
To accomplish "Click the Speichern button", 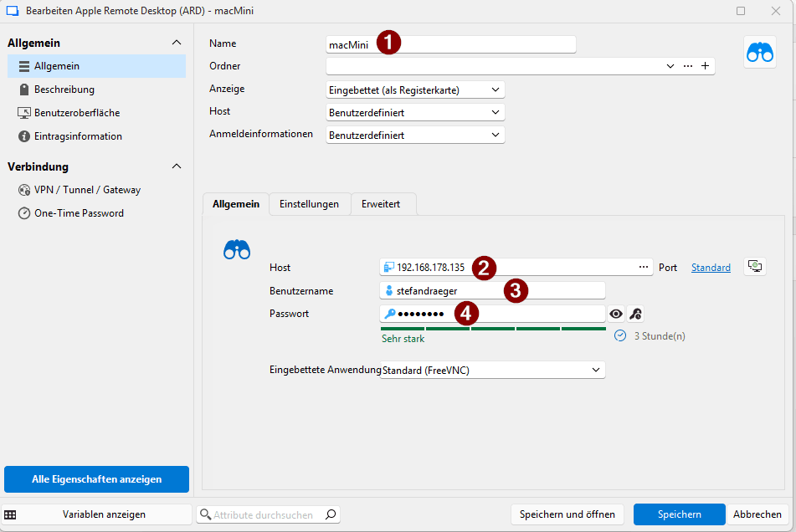I will pyautogui.click(x=679, y=514).
